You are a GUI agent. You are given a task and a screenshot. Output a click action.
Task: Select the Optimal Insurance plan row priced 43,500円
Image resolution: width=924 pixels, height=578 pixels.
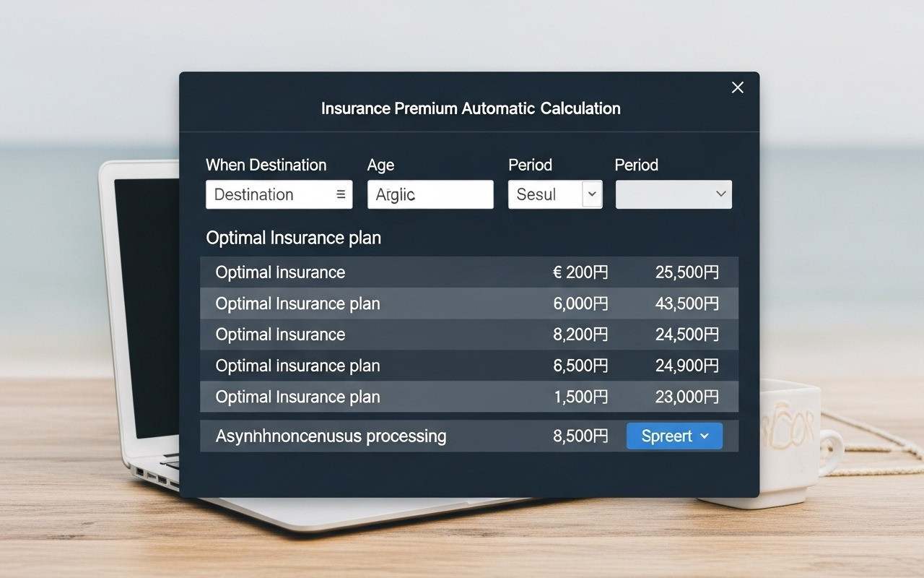click(297, 303)
